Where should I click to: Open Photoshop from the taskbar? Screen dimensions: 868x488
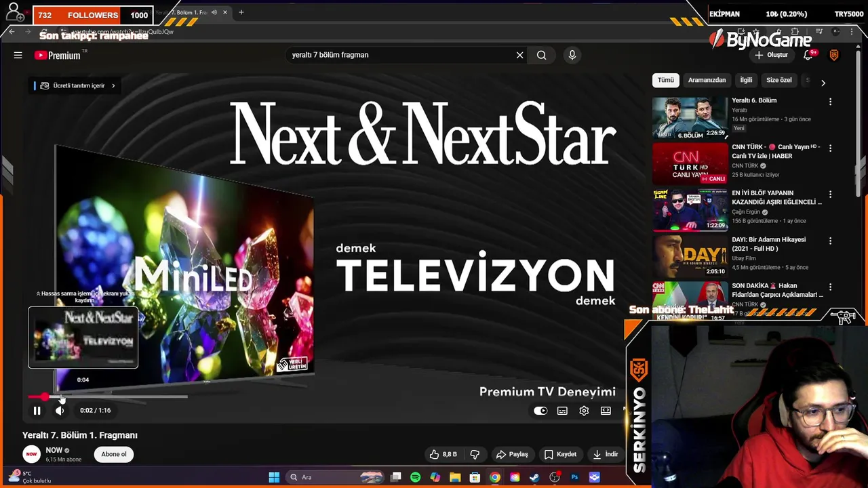pos(574,477)
